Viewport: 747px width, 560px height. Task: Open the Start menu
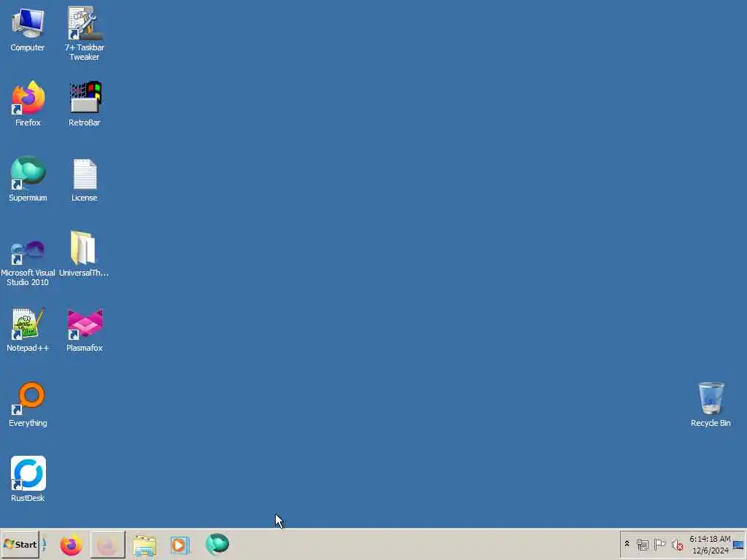point(20,544)
